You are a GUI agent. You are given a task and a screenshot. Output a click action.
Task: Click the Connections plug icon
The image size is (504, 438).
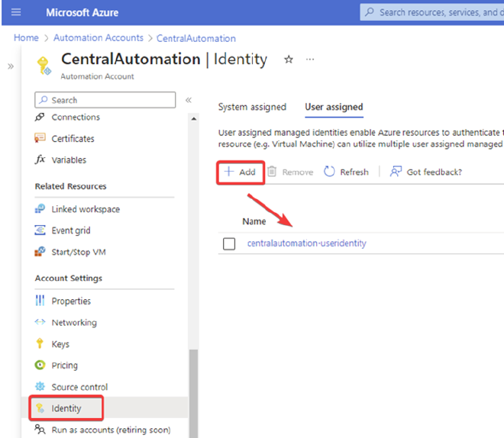40,117
